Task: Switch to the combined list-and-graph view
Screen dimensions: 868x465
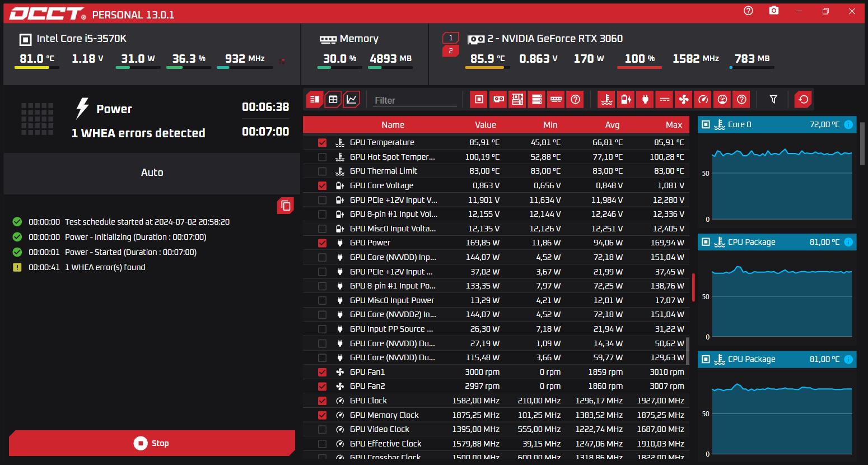Action: coord(314,100)
